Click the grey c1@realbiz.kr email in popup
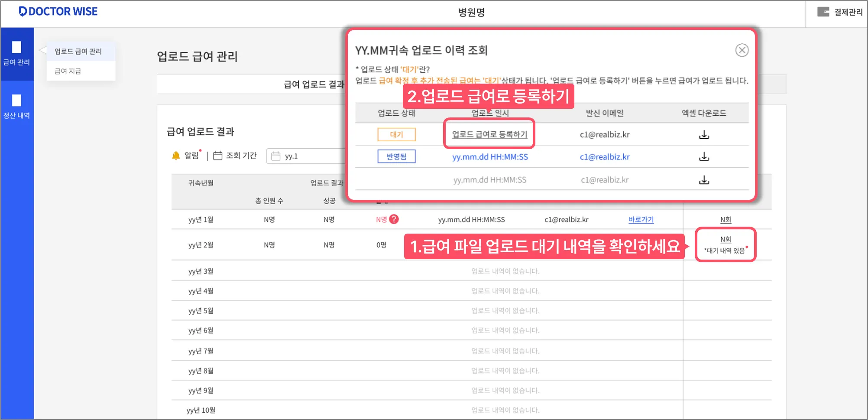 pos(605,180)
